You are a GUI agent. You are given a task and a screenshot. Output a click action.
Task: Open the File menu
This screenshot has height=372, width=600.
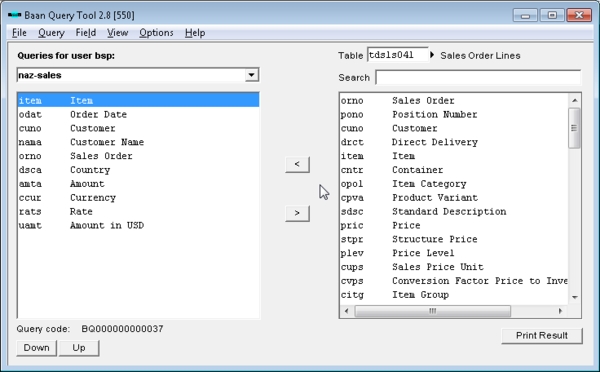coord(20,33)
